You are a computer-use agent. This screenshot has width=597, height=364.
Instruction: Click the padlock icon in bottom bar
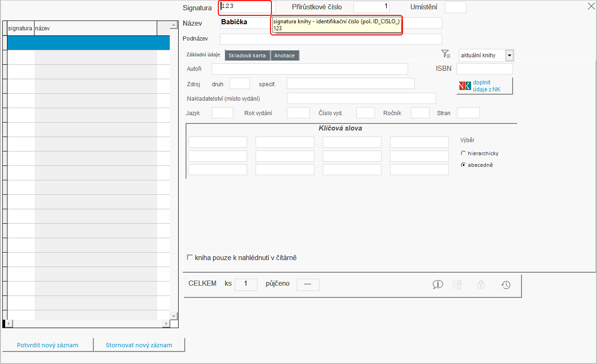(481, 285)
